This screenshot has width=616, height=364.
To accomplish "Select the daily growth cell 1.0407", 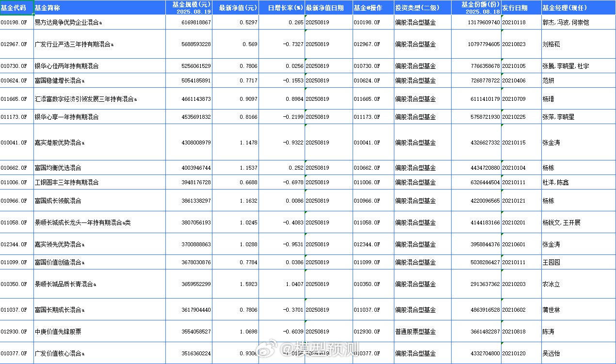I will 281,284.
